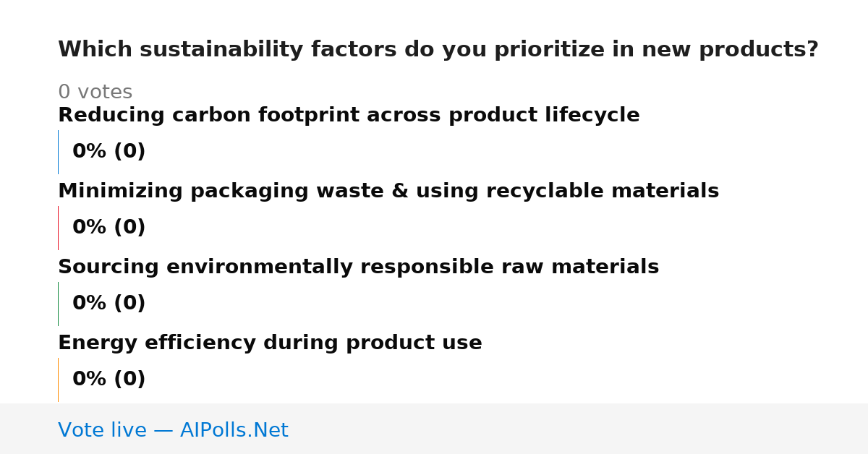Click 0% (0) result under carbon footprint
The width and height of the screenshot is (868, 454).
pos(109,152)
